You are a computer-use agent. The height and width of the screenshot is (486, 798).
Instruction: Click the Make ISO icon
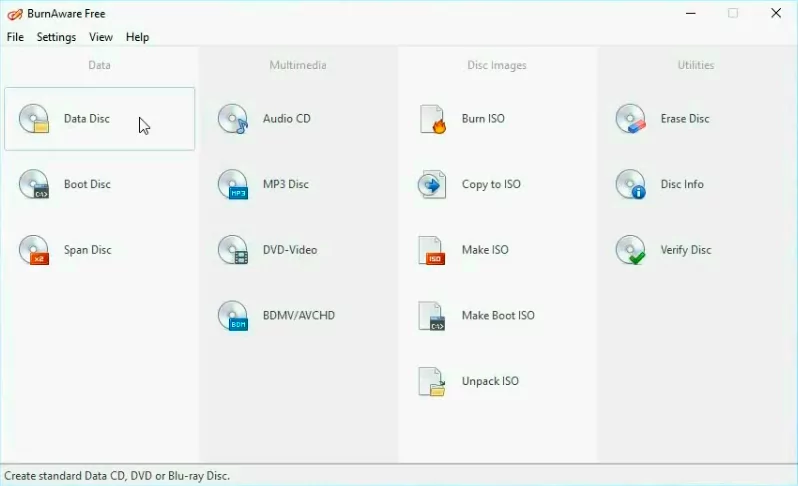click(x=432, y=250)
